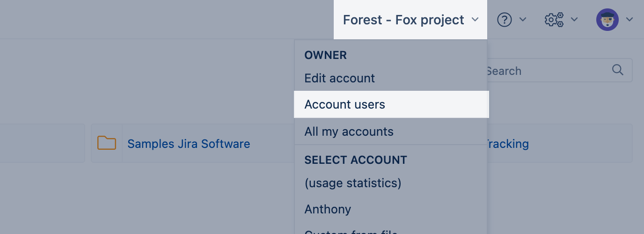Open All my accounts menu entry
This screenshot has width=644, height=234.
tap(349, 132)
